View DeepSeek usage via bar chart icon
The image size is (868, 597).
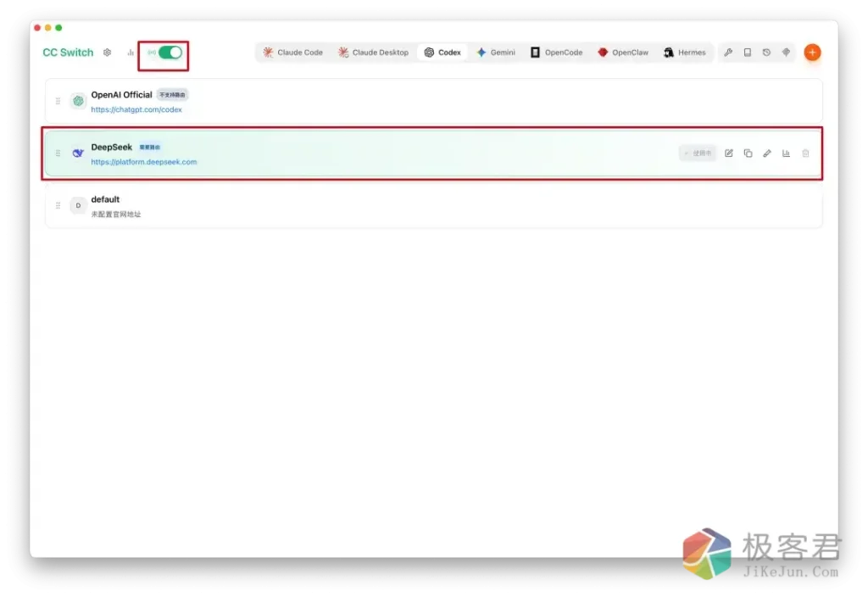click(786, 153)
